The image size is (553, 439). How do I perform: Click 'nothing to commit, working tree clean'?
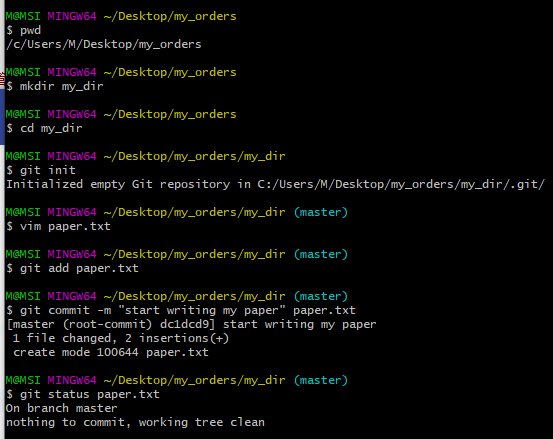click(135, 422)
